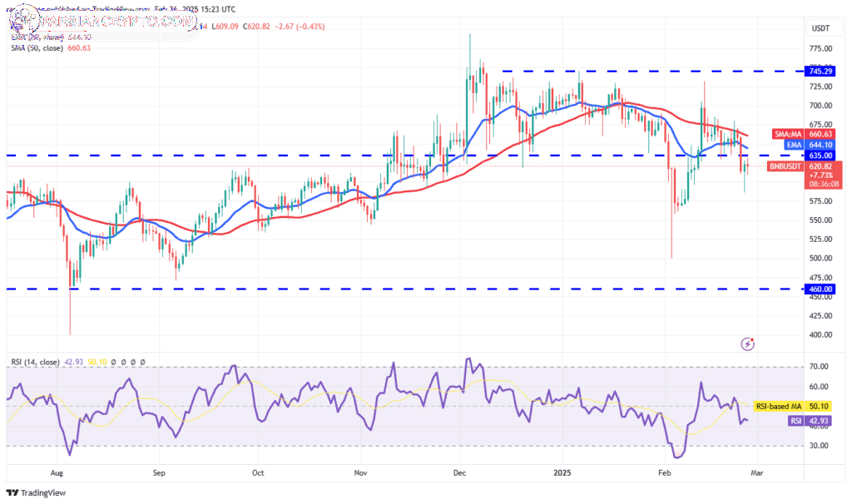Viewport: 852px width, 504px height.
Task: Click the 2025 label on time axis
Action: tap(562, 472)
